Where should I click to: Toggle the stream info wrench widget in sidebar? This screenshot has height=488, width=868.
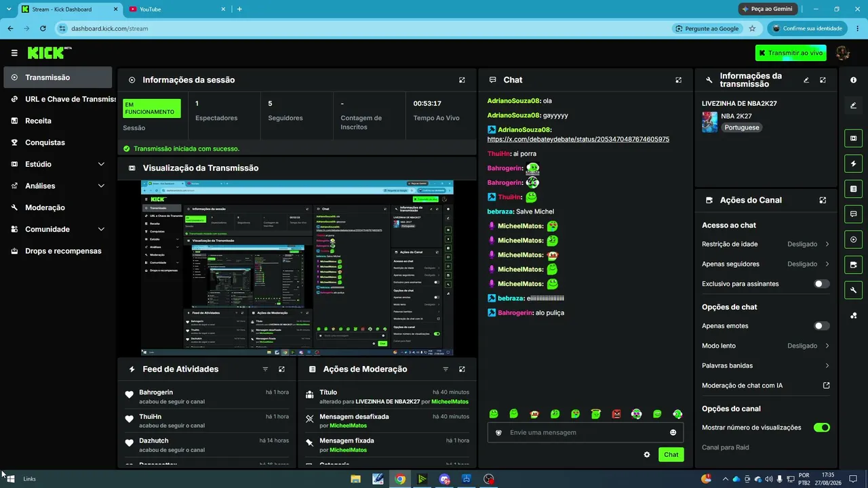[x=853, y=290]
